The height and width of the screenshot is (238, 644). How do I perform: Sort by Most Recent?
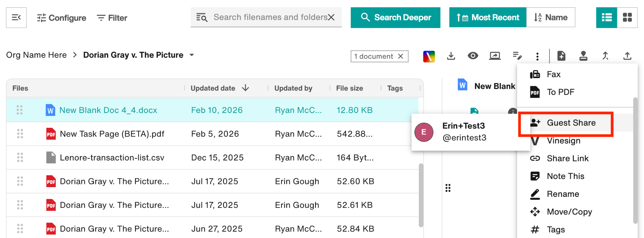click(x=488, y=18)
